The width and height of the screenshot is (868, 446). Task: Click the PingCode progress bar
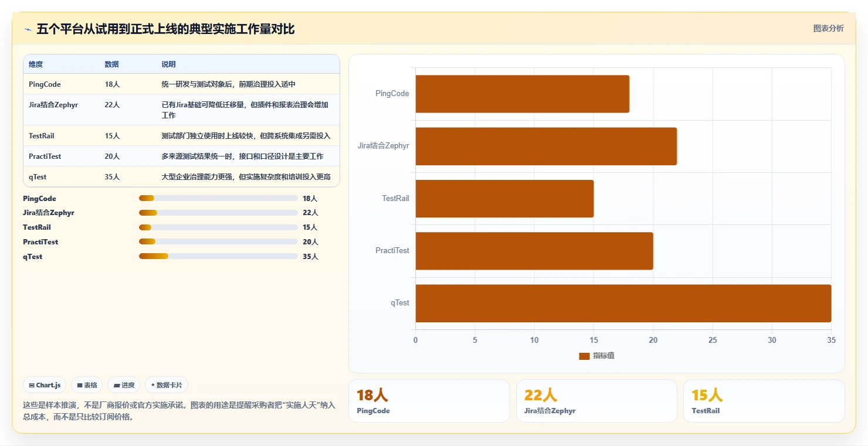point(218,198)
